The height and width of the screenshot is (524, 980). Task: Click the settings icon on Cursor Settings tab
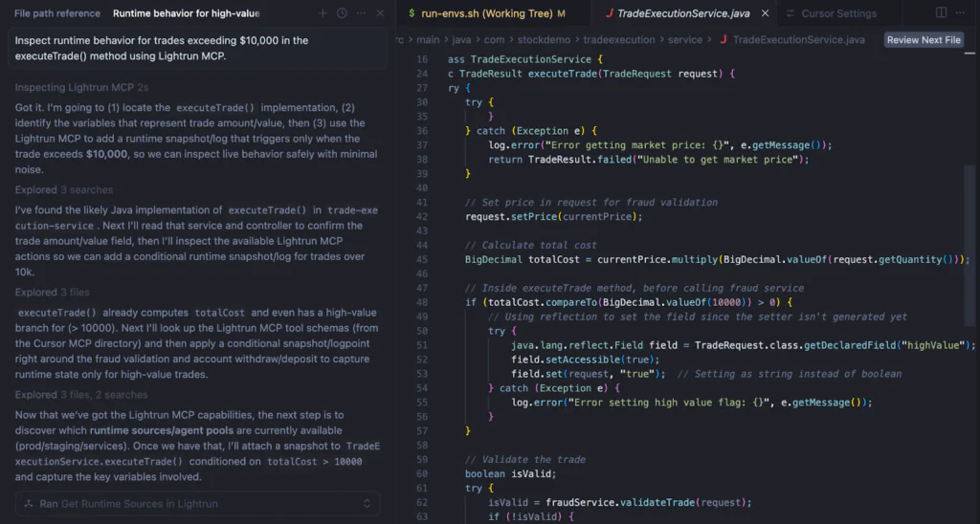(790, 13)
